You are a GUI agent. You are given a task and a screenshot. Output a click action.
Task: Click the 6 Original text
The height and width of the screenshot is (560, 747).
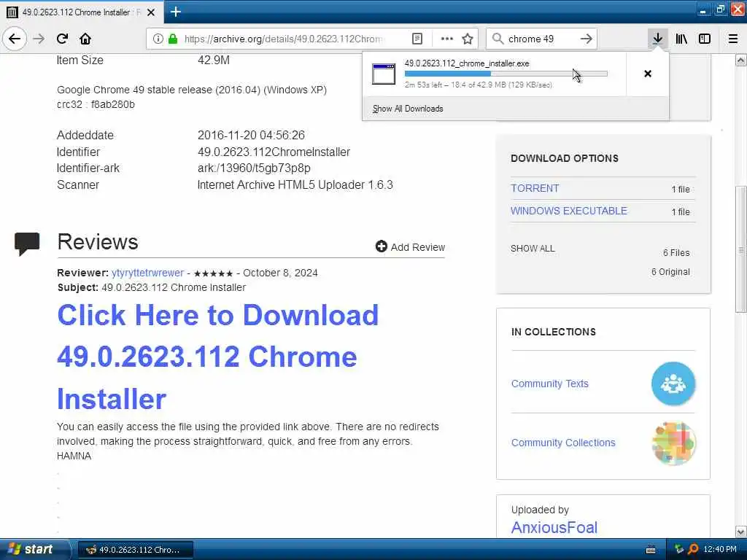(671, 272)
